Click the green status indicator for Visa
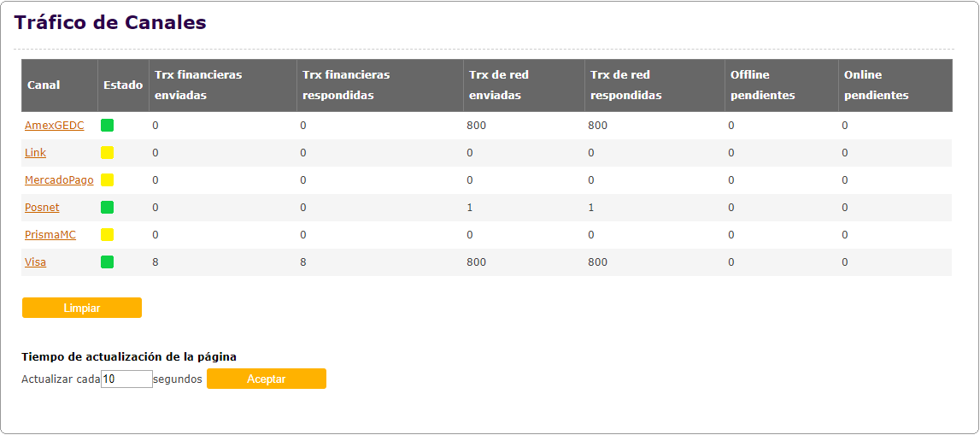The height and width of the screenshot is (435, 980). (107, 262)
